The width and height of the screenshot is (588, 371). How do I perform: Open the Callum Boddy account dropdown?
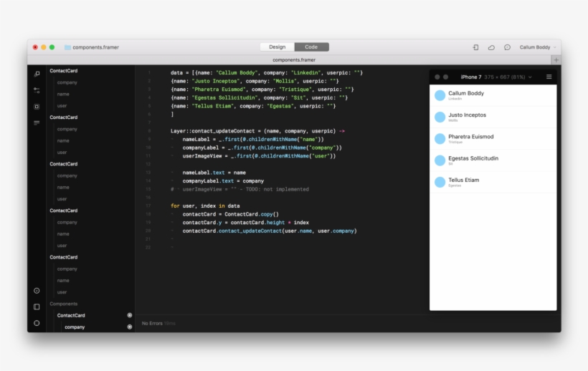coord(538,47)
